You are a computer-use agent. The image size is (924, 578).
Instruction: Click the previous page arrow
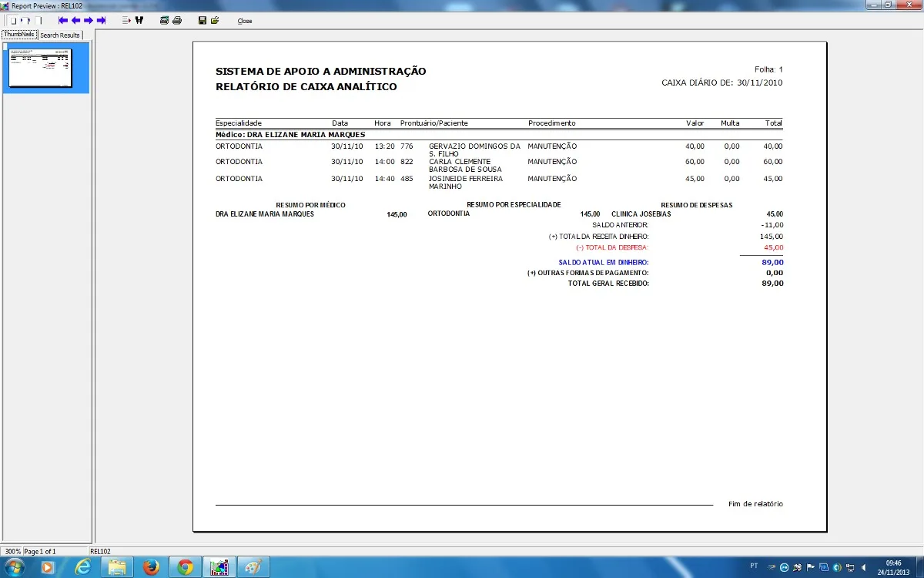[x=75, y=21]
